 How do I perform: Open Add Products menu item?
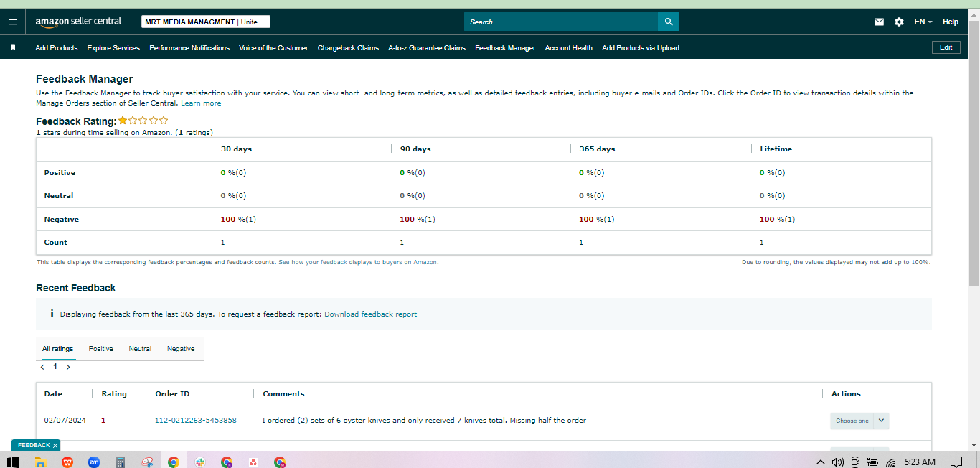click(57, 47)
